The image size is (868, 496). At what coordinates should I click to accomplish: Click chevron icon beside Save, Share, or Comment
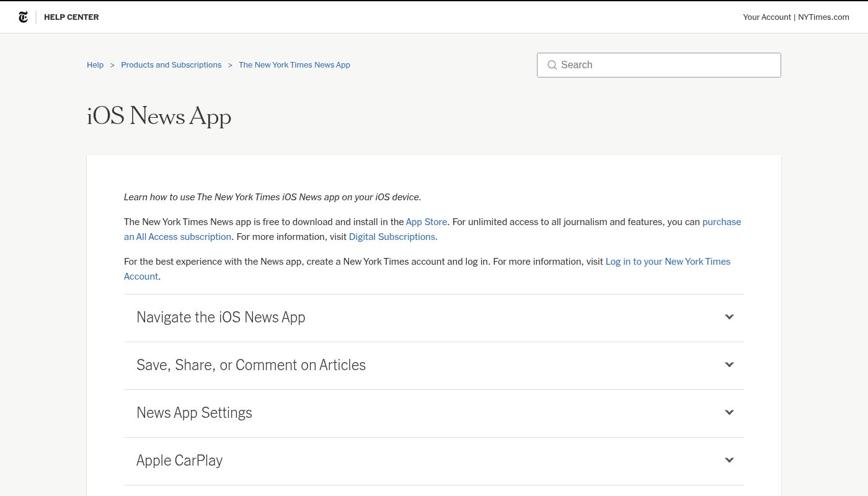coord(729,365)
